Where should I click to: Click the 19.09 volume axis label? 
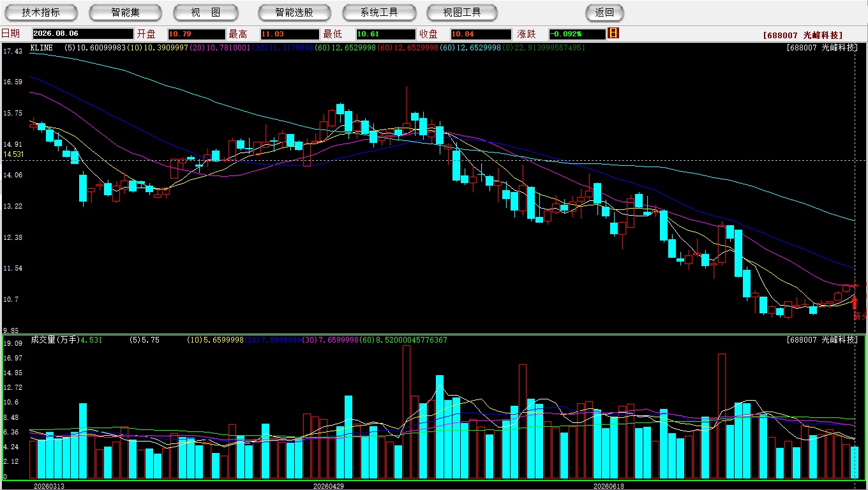tap(13, 343)
